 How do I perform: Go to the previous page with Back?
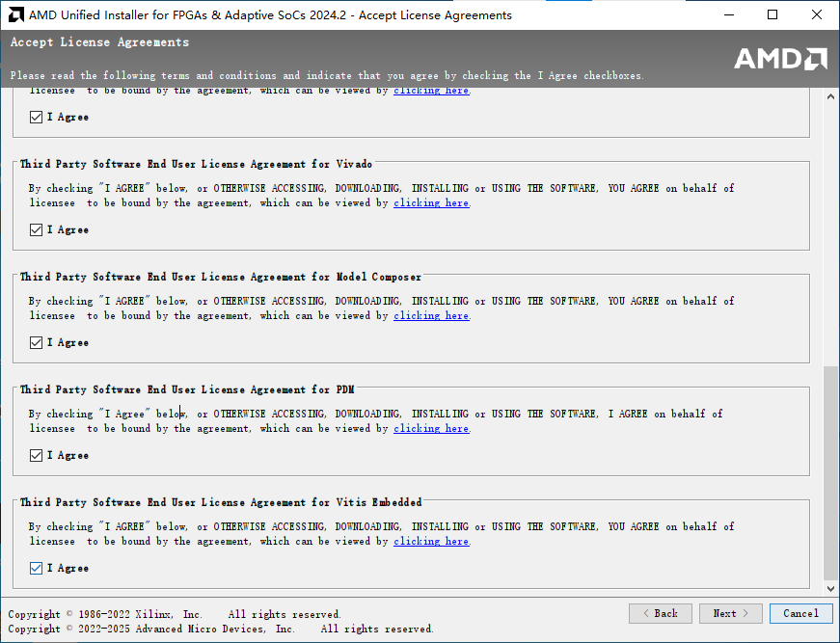click(661, 613)
